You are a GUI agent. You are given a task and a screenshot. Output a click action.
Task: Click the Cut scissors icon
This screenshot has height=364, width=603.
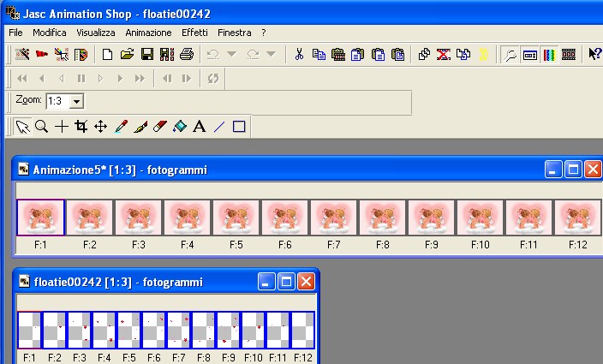(299, 54)
